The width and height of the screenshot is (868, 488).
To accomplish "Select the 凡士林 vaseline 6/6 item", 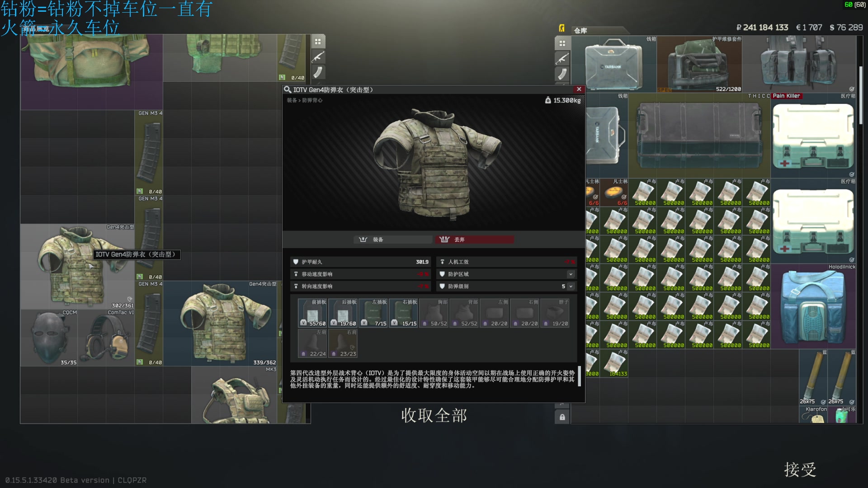I will (x=614, y=192).
